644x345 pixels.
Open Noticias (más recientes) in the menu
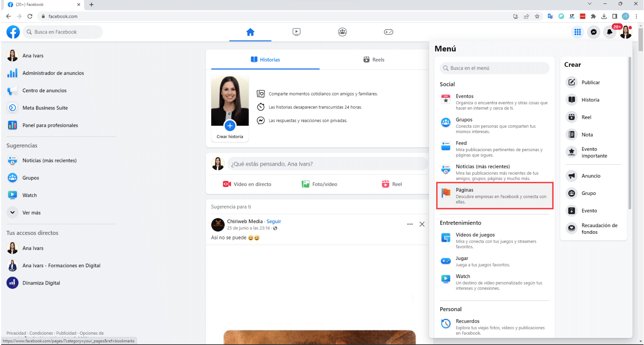(495, 172)
